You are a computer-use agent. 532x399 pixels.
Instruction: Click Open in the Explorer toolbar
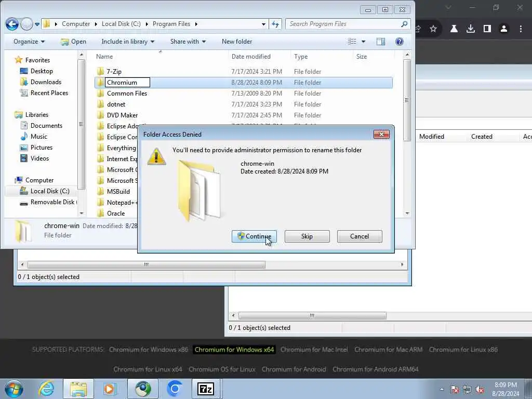coord(74,42)
